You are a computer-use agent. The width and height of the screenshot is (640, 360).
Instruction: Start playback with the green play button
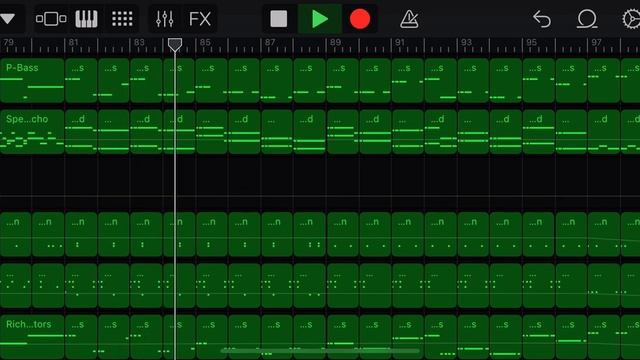click(320, 19)
